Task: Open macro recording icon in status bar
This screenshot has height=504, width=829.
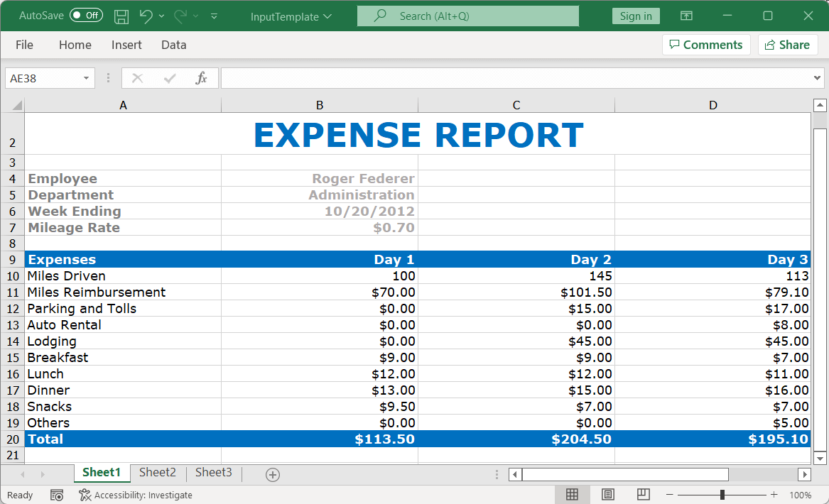Action: pyautogui.click(x=57, y=495)
